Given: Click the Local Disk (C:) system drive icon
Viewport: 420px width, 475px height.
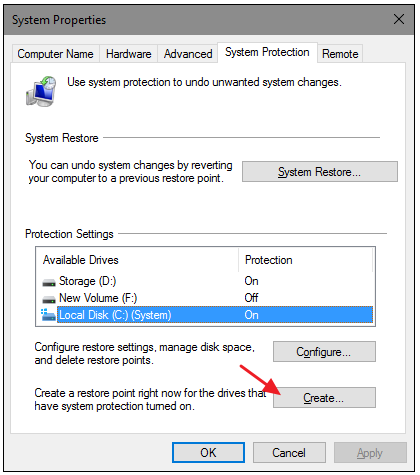Looking at the screenshot, I should pyautogui.click(x=48, y=315).
